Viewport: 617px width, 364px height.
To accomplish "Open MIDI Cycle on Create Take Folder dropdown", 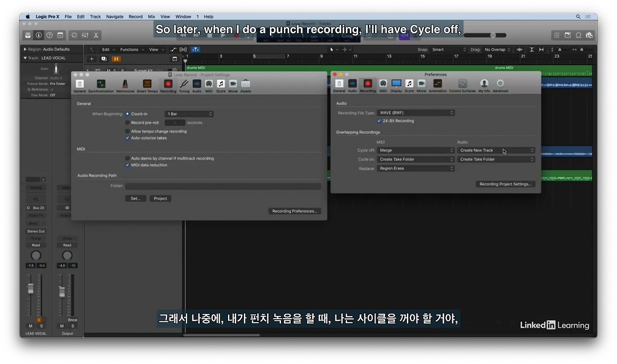I will 416,159.
